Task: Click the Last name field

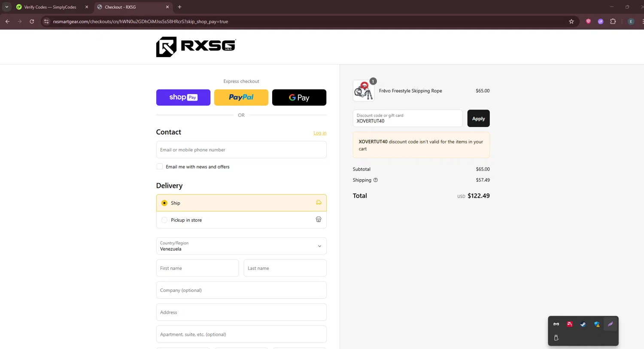Action: click(285, 268)
